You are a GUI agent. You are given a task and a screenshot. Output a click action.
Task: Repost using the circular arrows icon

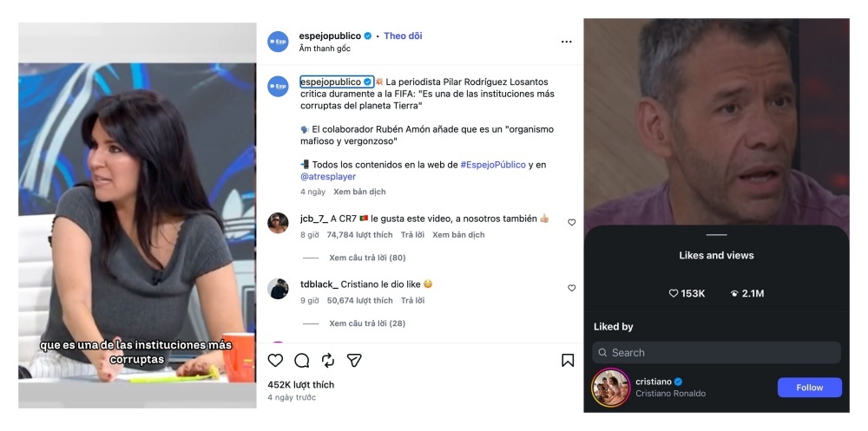(x=328, y=361)
